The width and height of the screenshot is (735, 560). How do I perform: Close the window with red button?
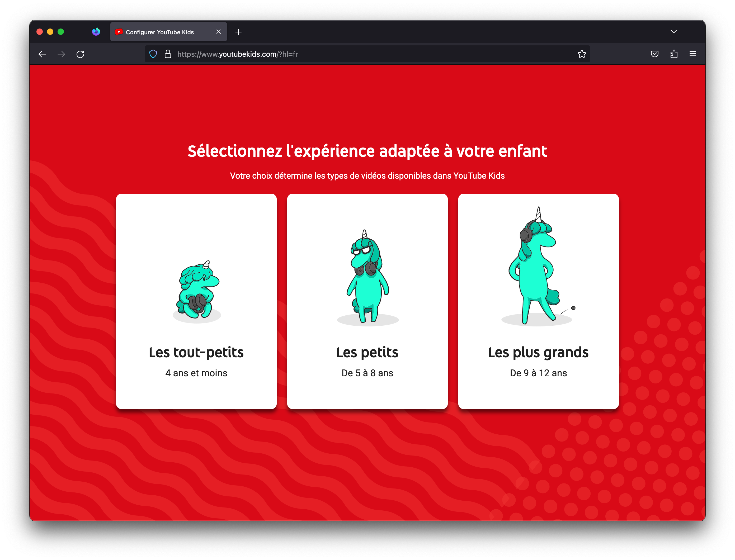pyautogui.click(x=40, y=32)
